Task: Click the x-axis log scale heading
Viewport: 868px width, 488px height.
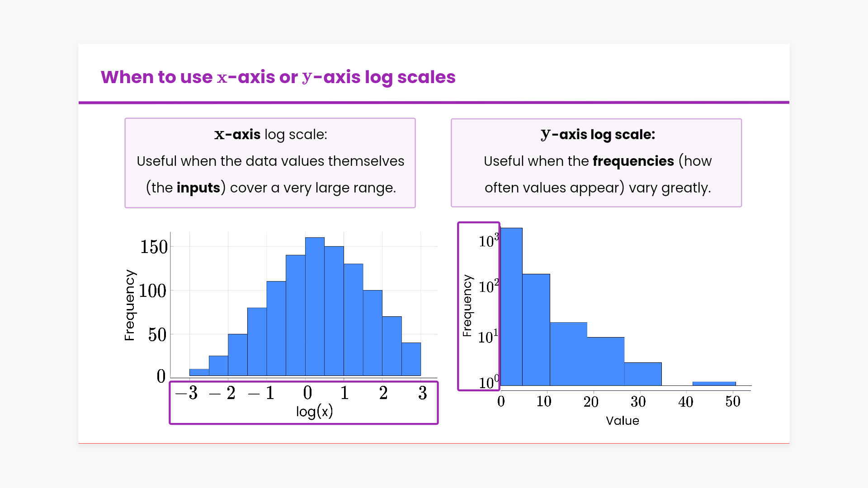Action: [x=270, y=134]
